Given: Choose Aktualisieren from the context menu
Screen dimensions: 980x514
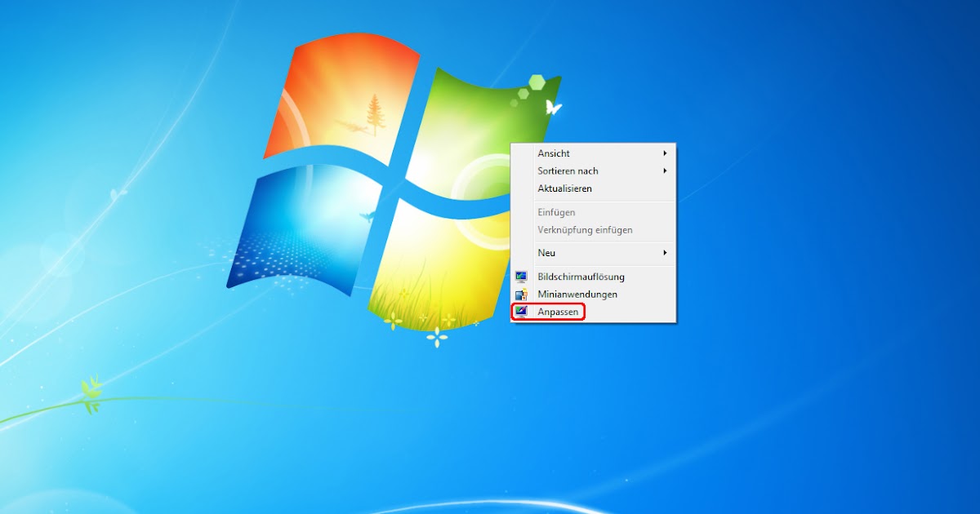Looking at the screenshot, I should pyautogui.click(x=593, y=188).
